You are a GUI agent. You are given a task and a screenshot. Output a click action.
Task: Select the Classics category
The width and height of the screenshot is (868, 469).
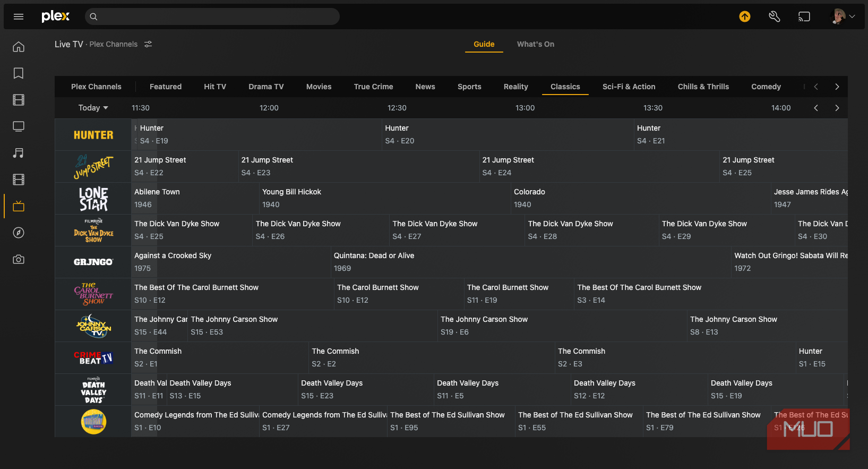pos(565,87)
